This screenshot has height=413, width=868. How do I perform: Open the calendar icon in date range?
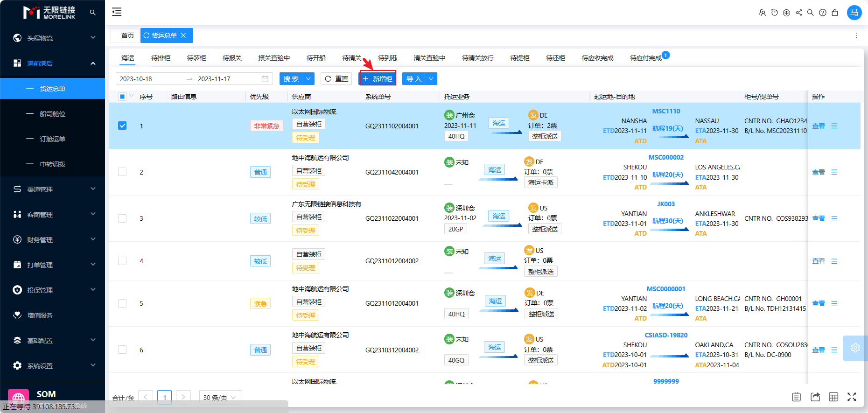(x=265, y=79)
